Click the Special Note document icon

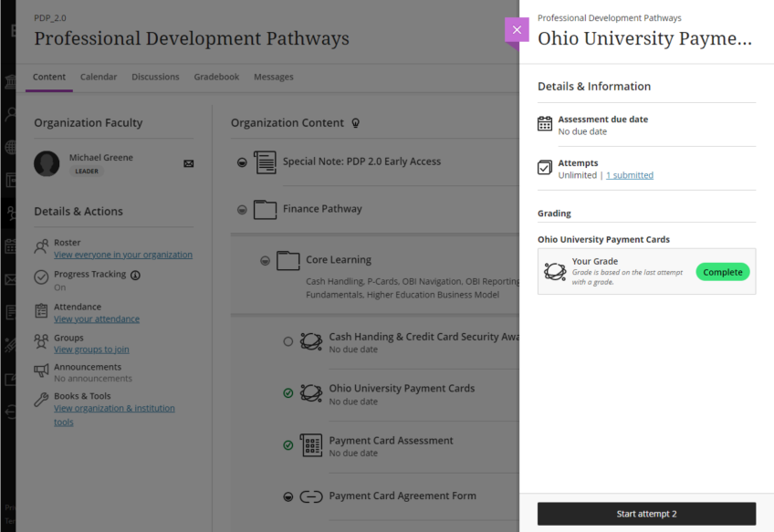265,162
